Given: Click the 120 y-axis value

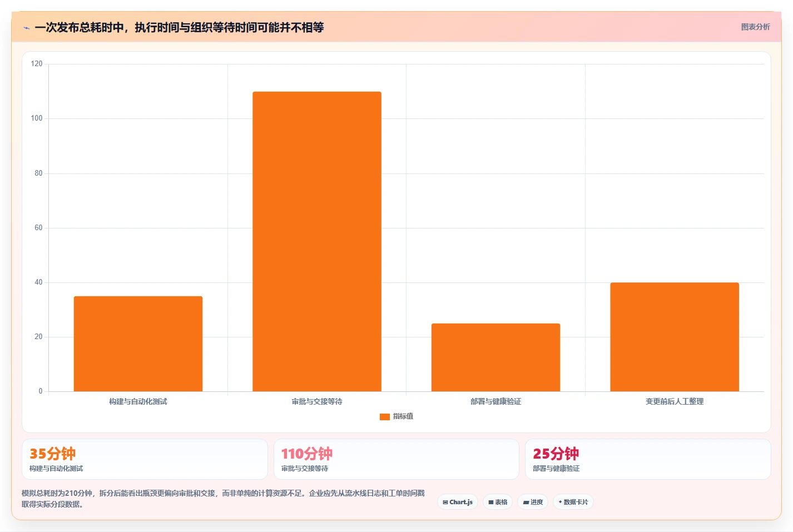Looking at the screenshot, I should 37,64.
